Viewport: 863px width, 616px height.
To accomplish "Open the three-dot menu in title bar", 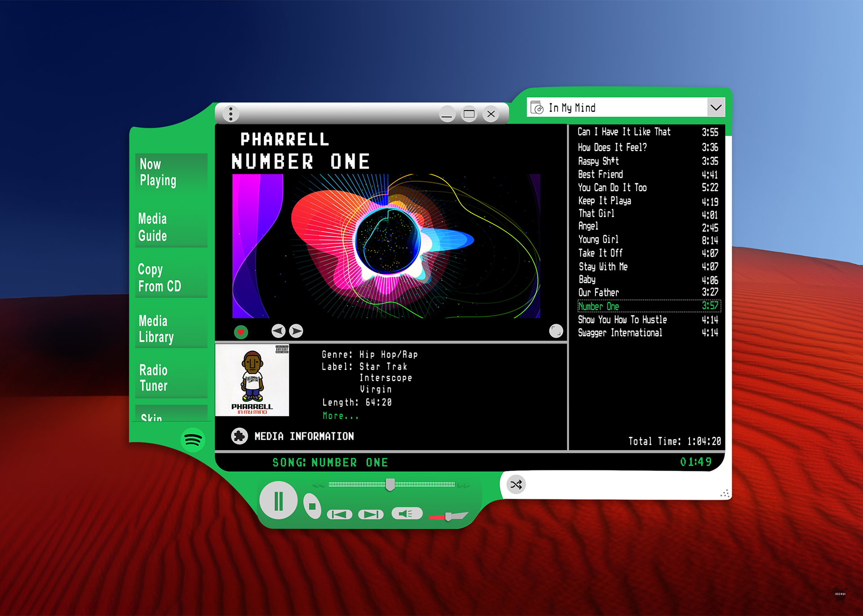I will 231,114.
